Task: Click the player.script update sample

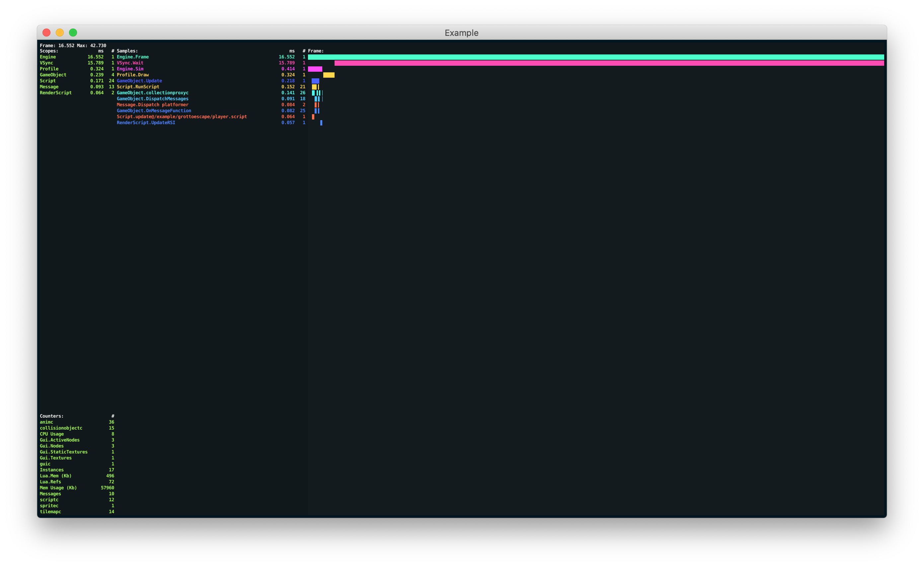Action: 182,117
